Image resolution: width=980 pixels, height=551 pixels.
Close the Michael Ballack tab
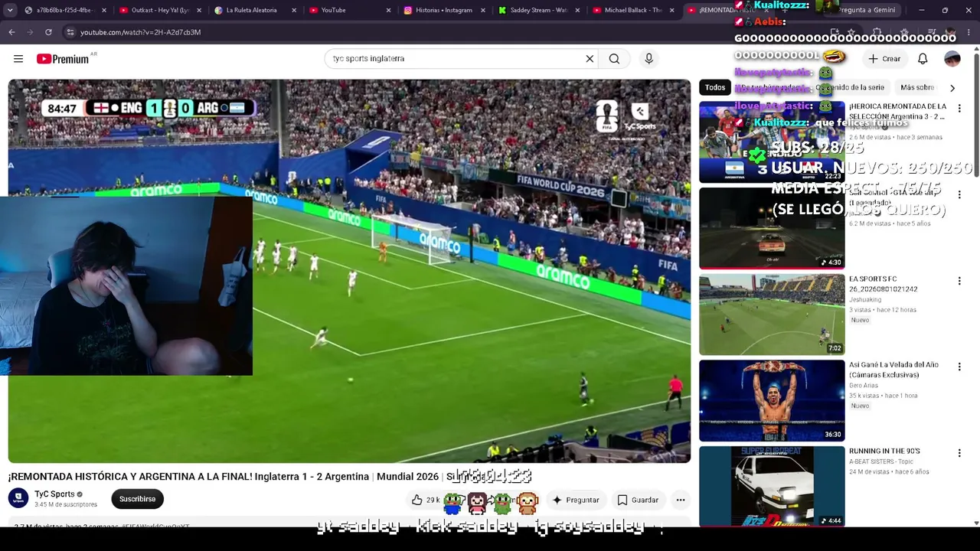(x=672, y=10)
